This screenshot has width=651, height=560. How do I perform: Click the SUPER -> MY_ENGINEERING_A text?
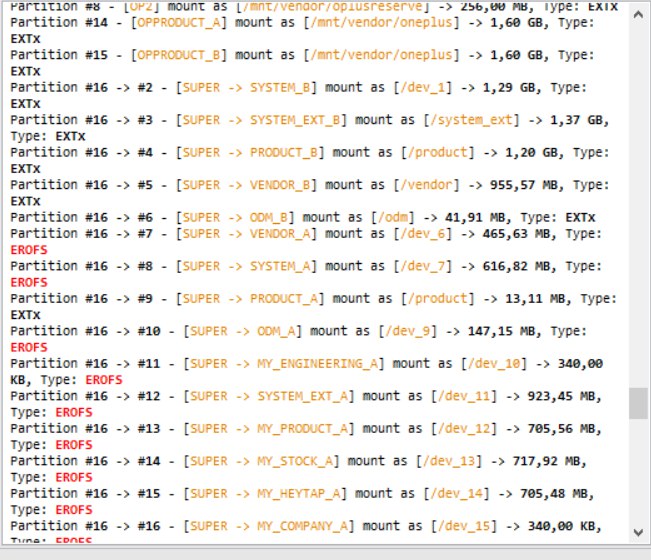point(284,364)
